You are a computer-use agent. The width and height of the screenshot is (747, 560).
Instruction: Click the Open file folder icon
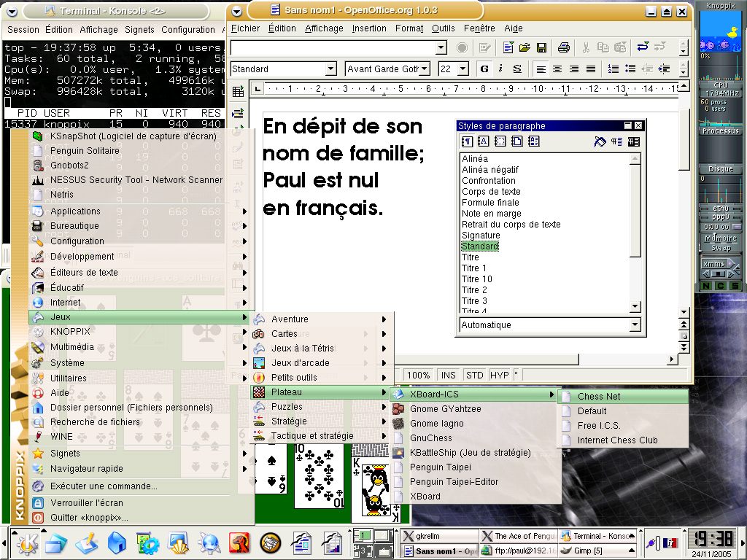tap(525, 47)
